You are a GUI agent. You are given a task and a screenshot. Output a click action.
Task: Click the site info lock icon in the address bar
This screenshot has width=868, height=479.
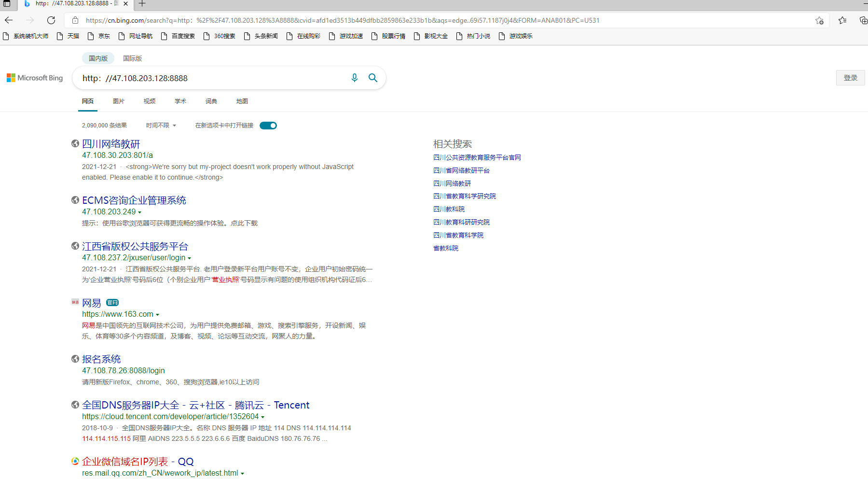click(75, 20)
